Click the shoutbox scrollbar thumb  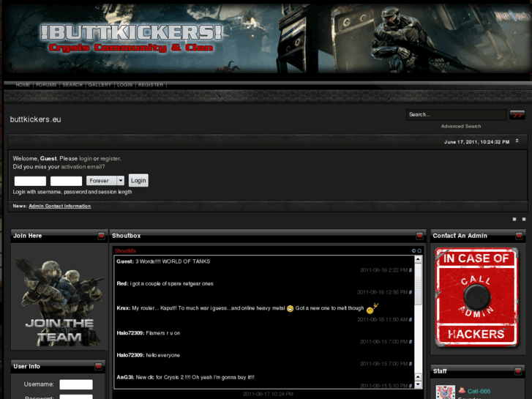419,284
